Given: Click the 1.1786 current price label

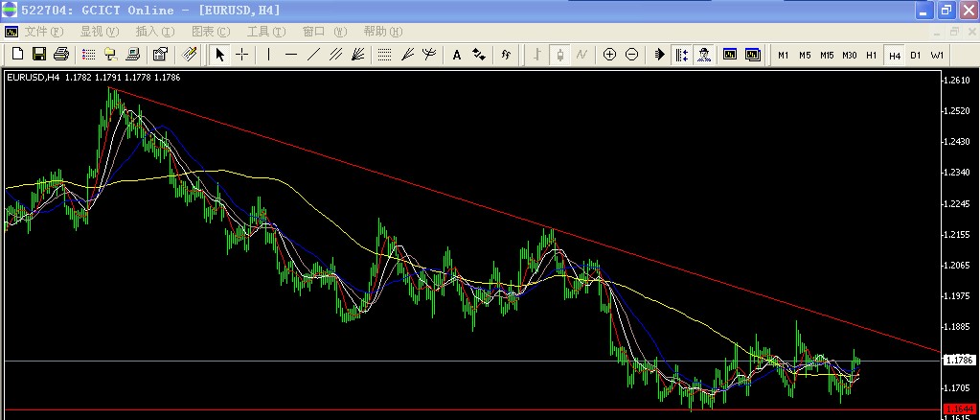Looking at the screenshot, I should click(x=958, y=360).
